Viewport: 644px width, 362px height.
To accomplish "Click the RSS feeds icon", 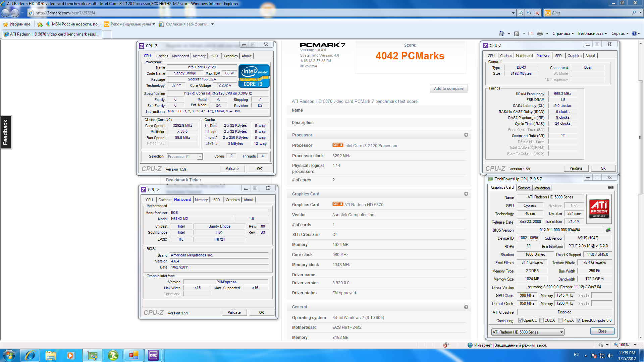I will pos(517,34).
